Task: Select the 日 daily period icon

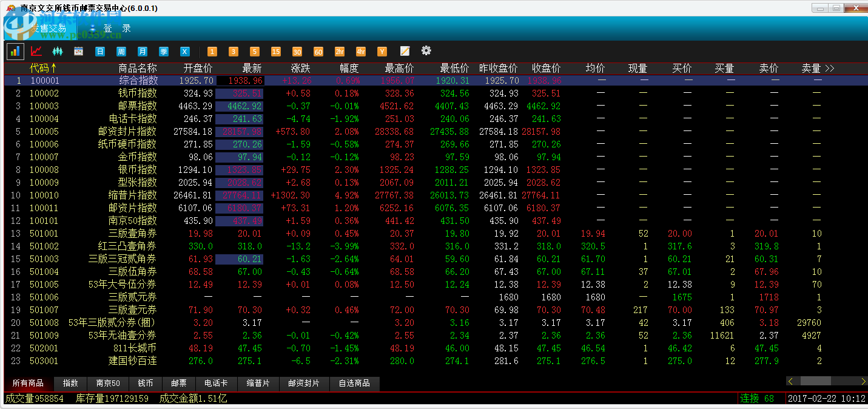Action: coord(100,52)
